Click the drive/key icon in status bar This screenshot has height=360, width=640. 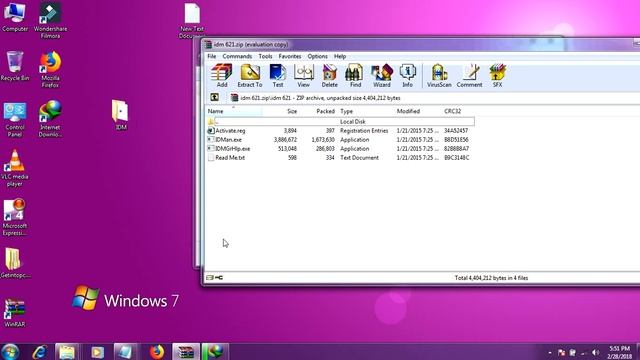[x=215, y=278]
